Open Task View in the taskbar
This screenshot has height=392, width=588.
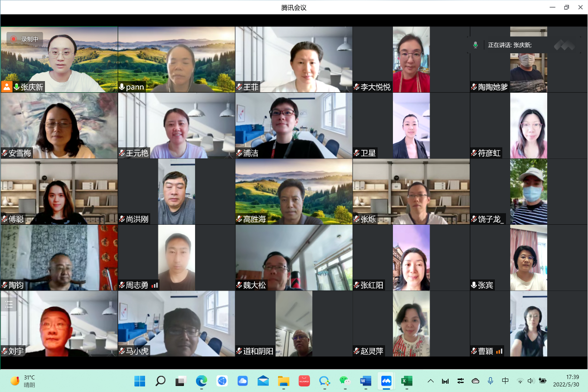[181, 381]
